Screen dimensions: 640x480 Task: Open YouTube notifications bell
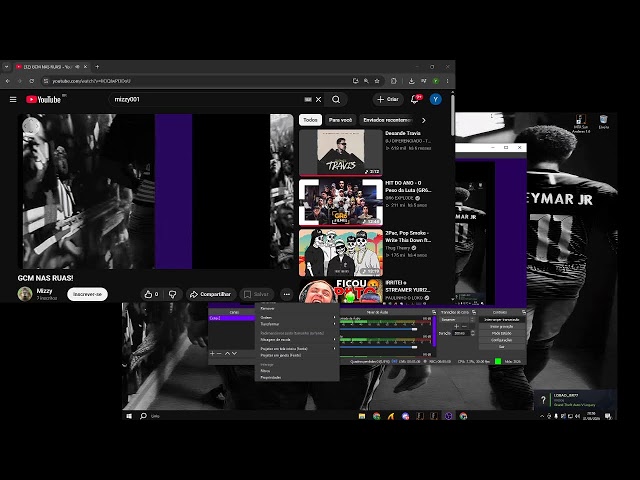pyautogui.click(x=415, y=99)
